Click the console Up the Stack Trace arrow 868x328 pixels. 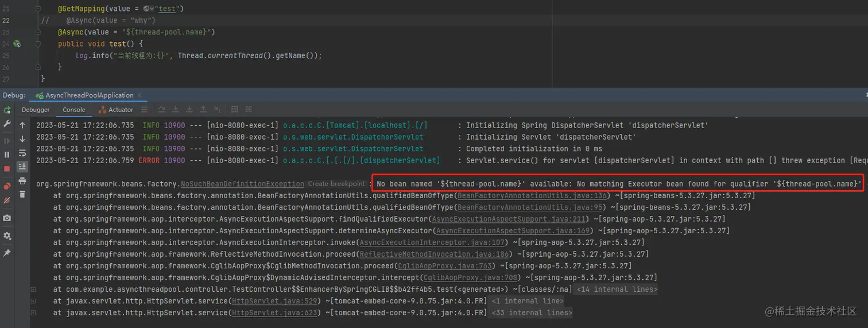(x=22, y=125)
